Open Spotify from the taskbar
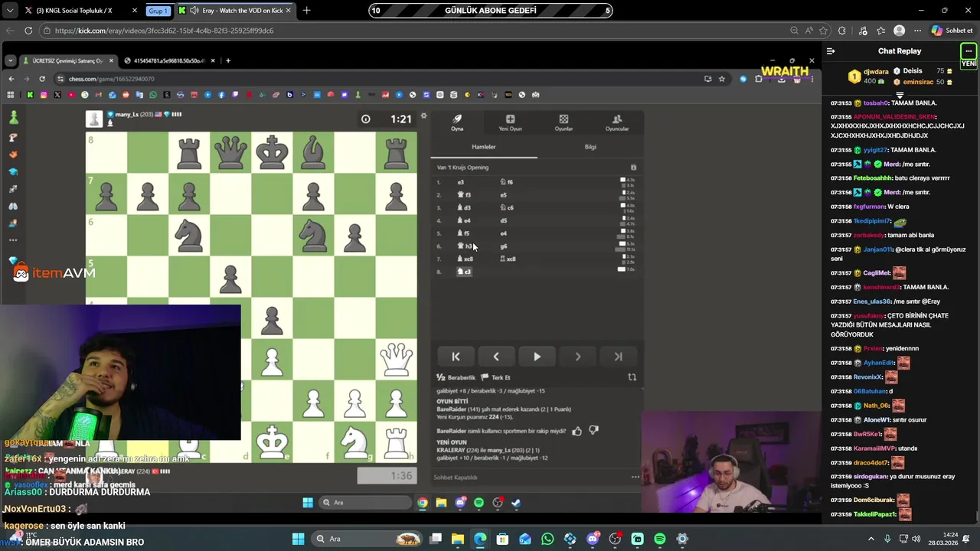980x551 pixels. pos(660,539)
